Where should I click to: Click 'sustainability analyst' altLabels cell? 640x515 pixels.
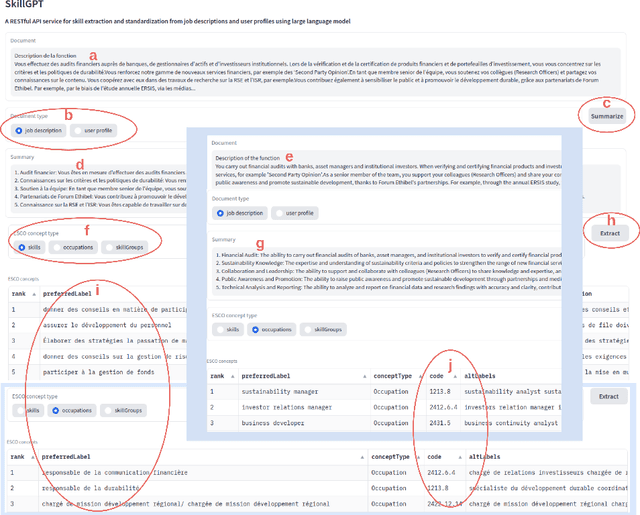(x=513, y=392)
